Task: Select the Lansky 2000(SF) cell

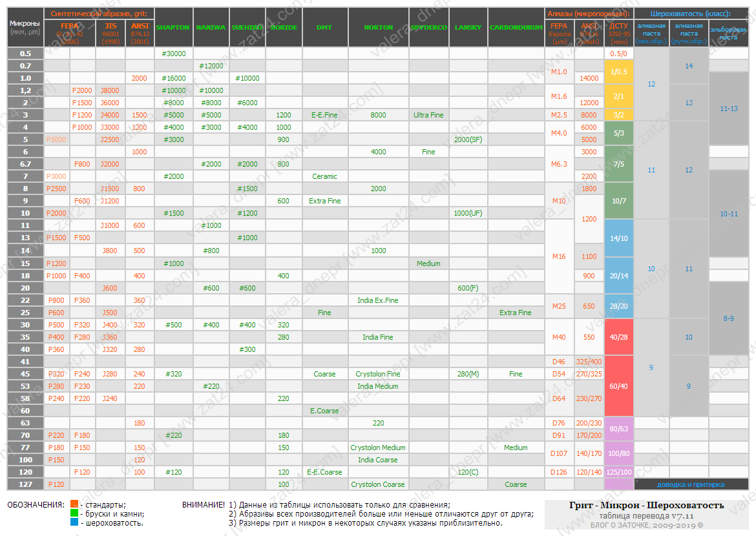Action: 468,139
